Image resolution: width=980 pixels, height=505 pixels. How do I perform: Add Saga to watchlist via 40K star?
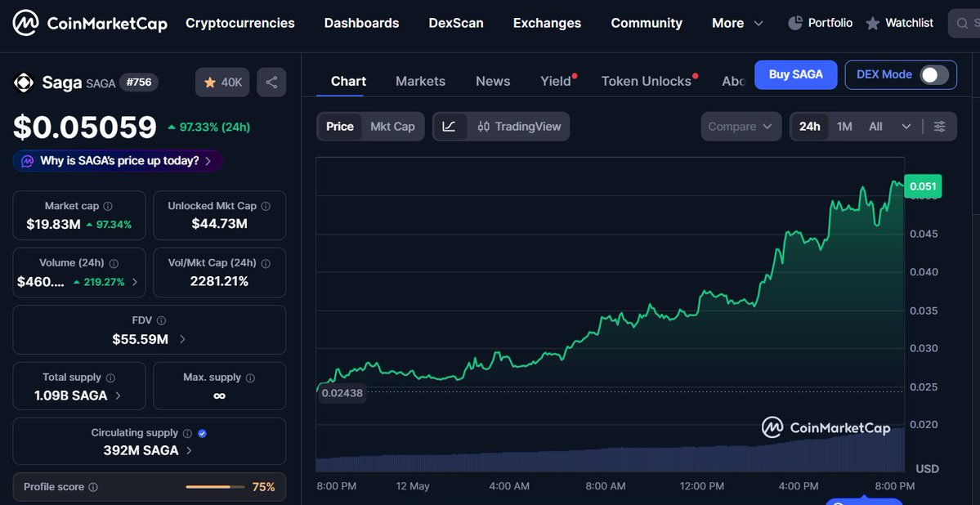[x=223, y=83]
